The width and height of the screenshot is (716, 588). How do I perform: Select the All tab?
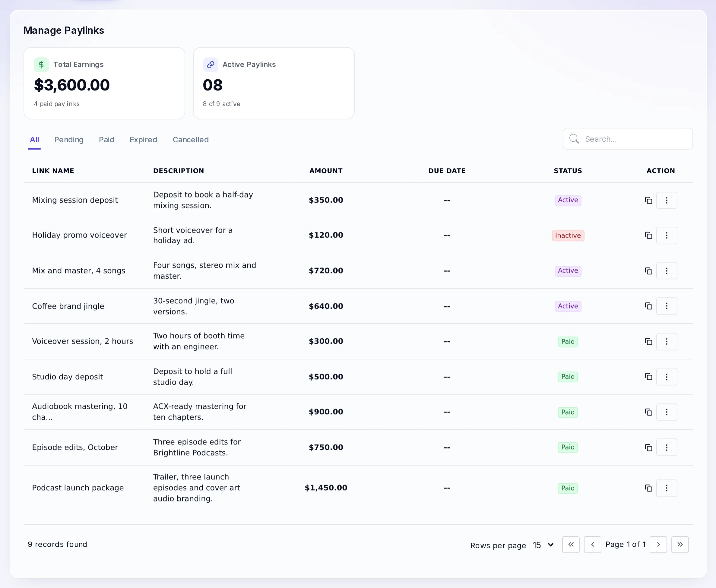pyautogui.click(x=34, y=140)
